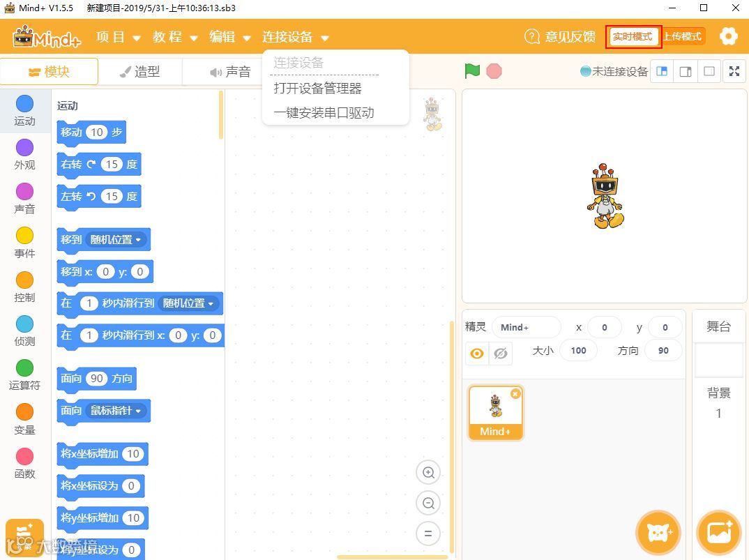
Task: Open the choose sprite button
Action: (x=658, y=533)
